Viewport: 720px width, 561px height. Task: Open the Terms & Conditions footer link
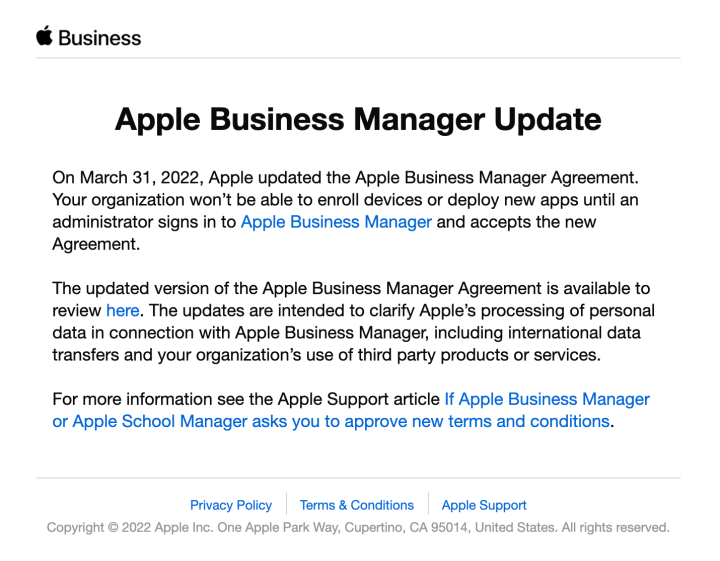click(x=357, y=505)
